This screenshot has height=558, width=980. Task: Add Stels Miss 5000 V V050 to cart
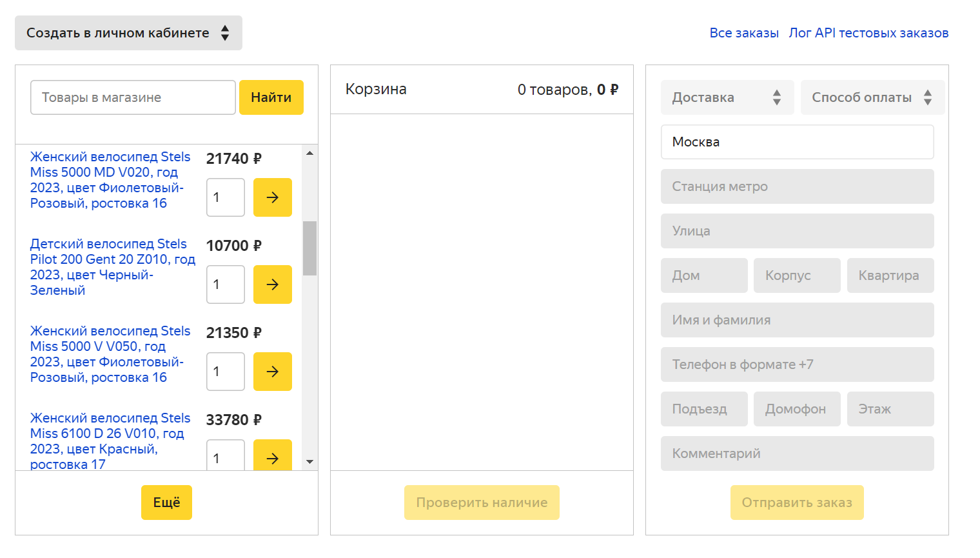tap(272, 372)
